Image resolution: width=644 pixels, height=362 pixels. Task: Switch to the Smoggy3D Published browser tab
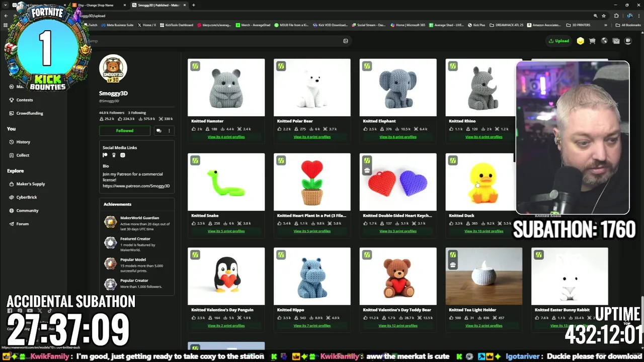[x=158, y=5]
